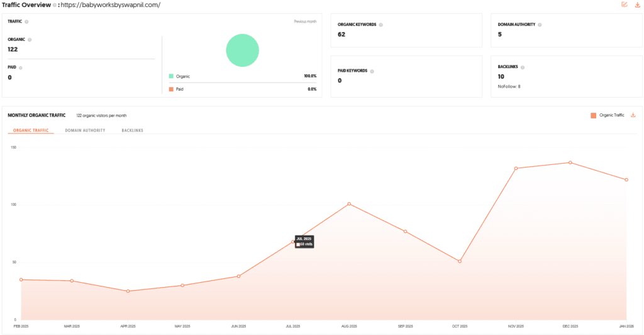Click the JAN 2026 data point
The width and height of the screenshot is (644, 335).
(626, 179)
